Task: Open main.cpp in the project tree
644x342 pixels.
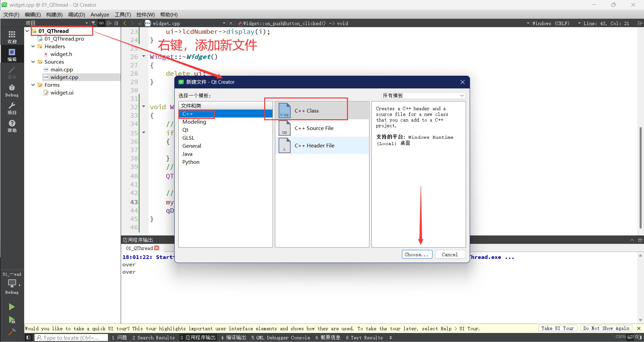Action: pos(62,69)
